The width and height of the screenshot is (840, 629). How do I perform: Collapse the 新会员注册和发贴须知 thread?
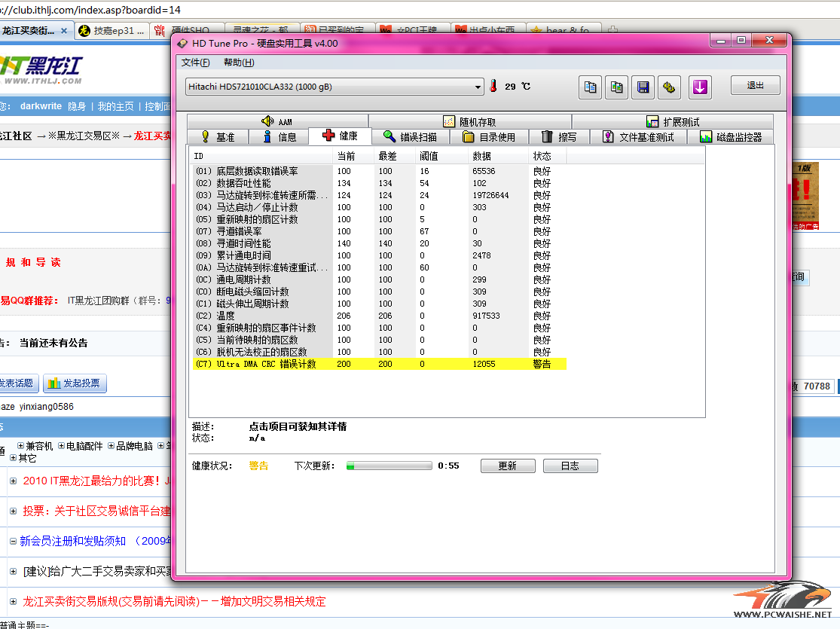point(13,541)
